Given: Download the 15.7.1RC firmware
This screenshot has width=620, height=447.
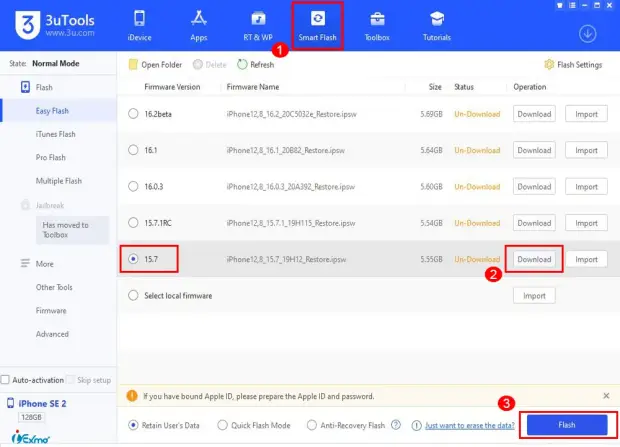Looking at the screenshot, I should tap(534, 223).
